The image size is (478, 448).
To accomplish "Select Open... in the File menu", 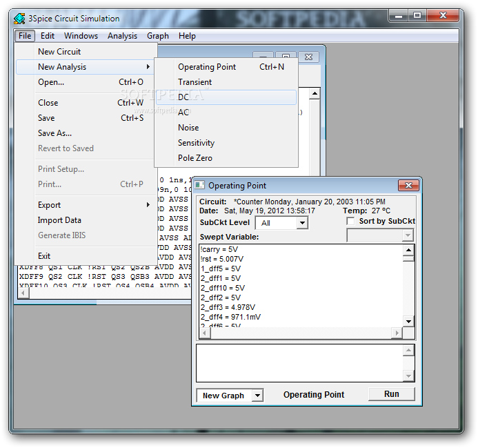I will 86,82.
